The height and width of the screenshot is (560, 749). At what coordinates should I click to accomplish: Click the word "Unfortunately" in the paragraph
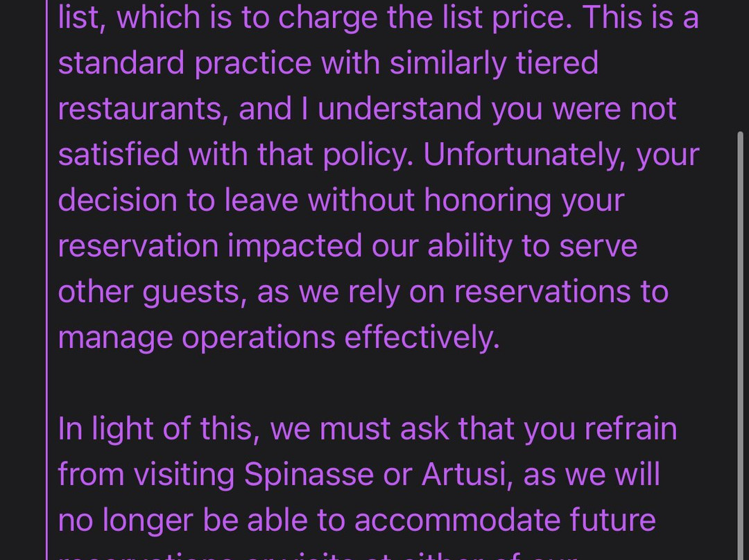click(524, 155)
